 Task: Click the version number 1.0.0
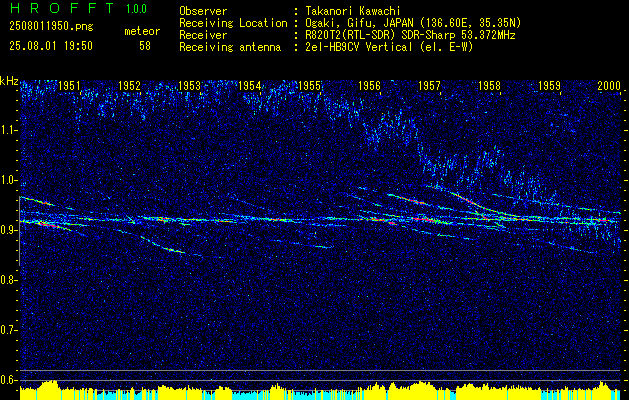tap(136, 9)
